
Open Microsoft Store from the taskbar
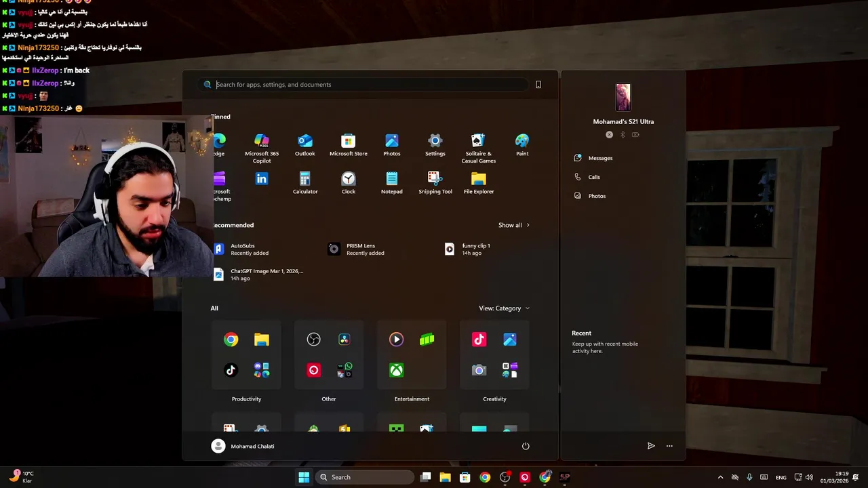click(x=465, y=477)
